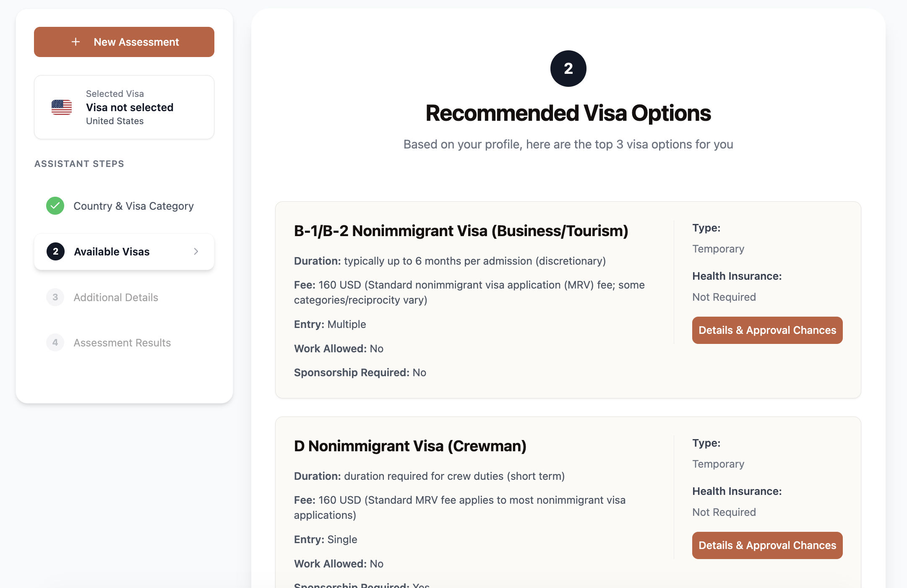Screen dimensions: 907x588
Task: Click the Available Visas step label
Action: (112, 252)
